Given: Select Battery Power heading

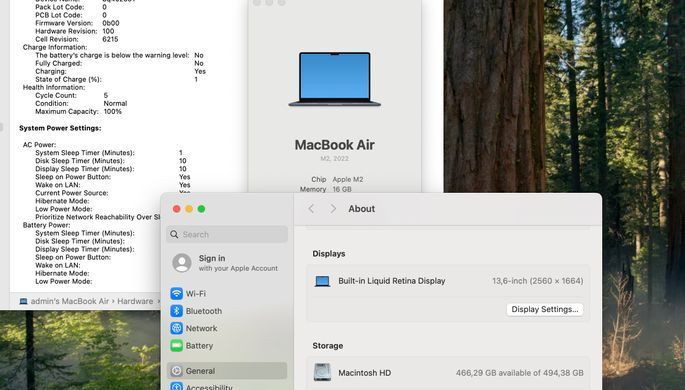Looking at the screenshot, I should [x=46, y=225].
